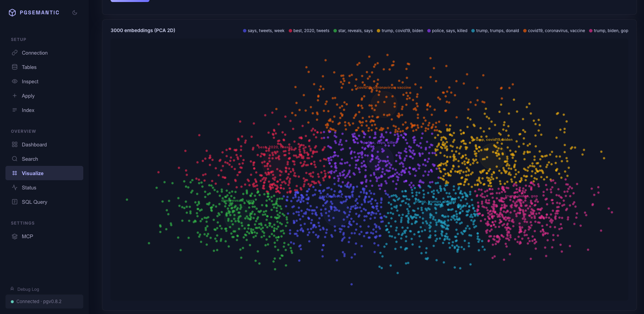Open the Debug Log
644x314 pixels.
[x=25, y=289]
